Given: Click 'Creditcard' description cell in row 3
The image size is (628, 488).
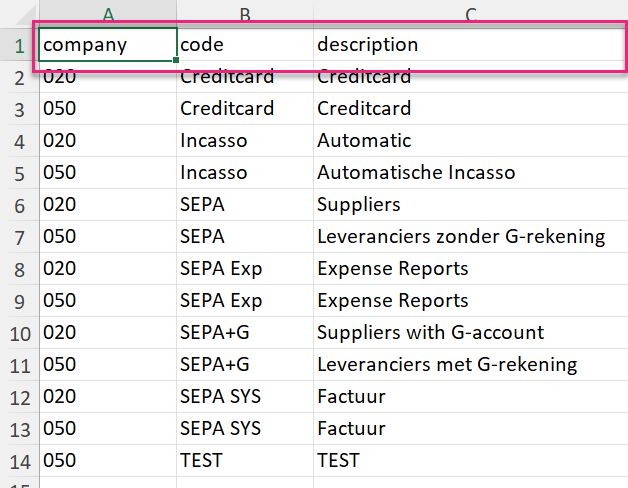Looking at the screenshot, I should tap(471, 109).
